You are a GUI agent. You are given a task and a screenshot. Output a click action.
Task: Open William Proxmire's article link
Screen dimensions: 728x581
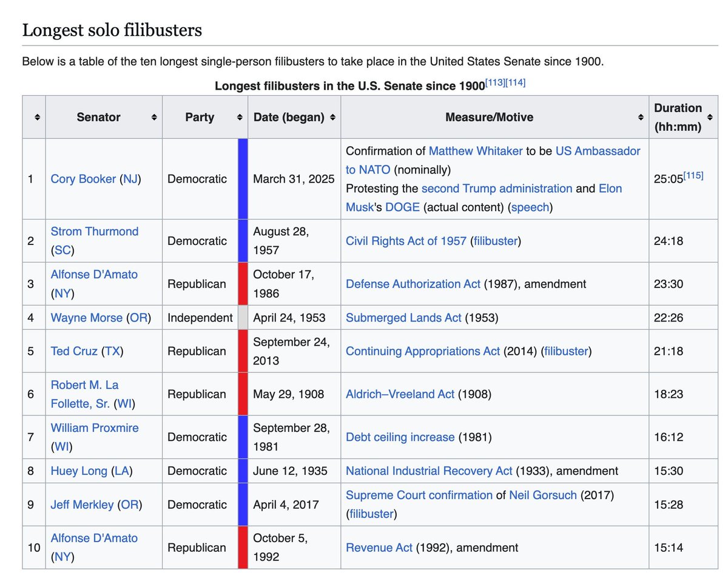coord(95,428)
